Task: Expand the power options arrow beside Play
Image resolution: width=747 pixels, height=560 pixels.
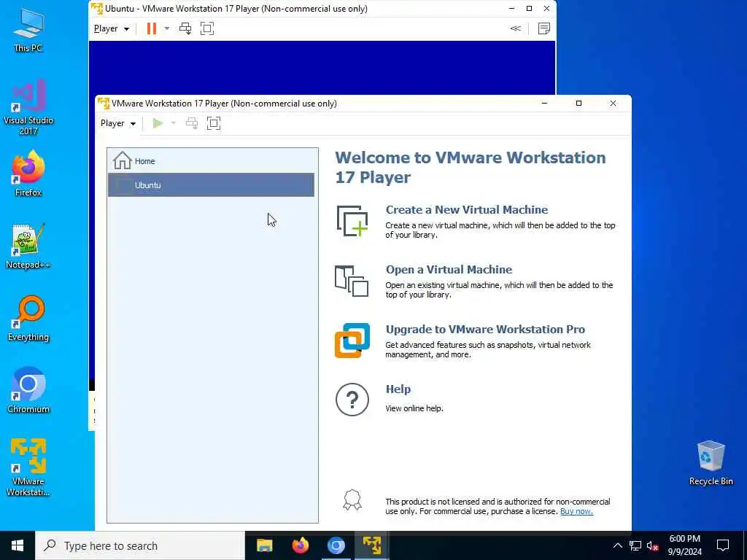Action: click(174, 123)
